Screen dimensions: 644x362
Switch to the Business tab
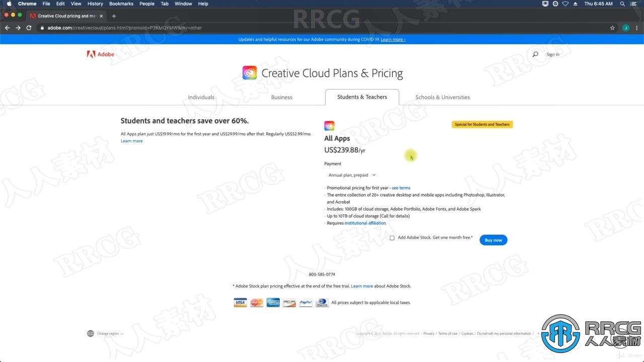coord(282,97)
